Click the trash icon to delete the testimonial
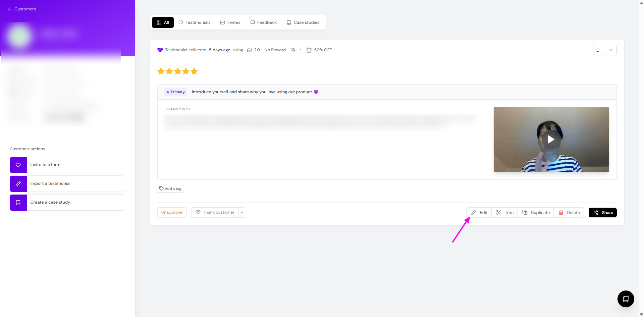 (x=561, y=212)
